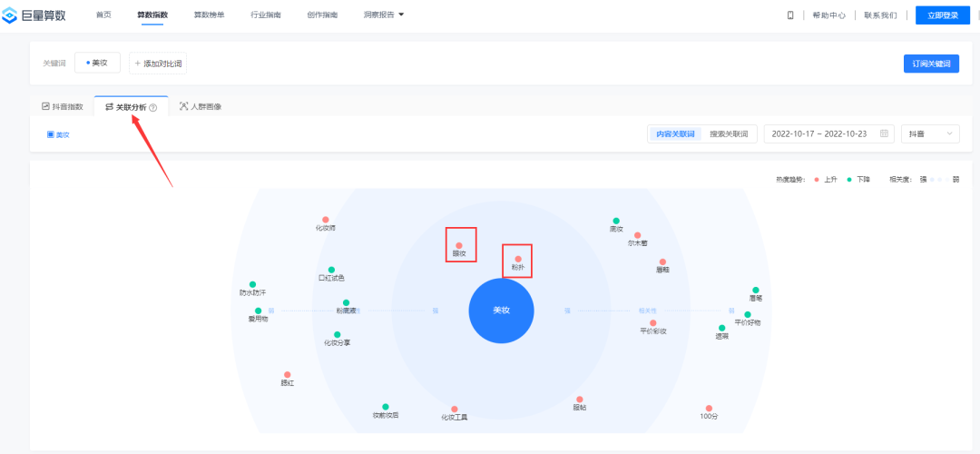
Task: Click the 化妆工具 node dot
Action: coord(455,409)
